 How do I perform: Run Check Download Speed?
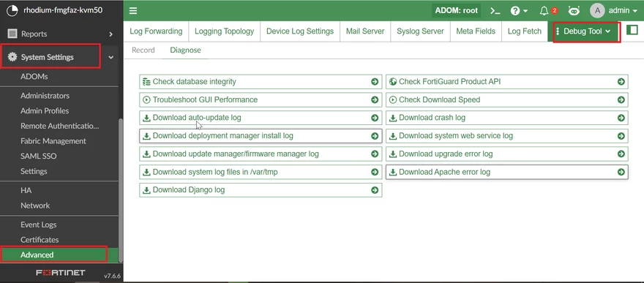point(507,99)
